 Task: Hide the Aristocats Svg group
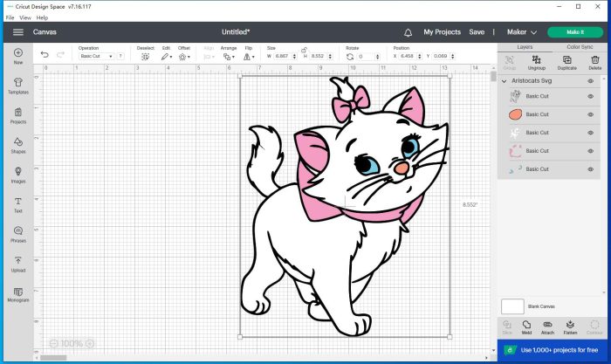click(591, 81)
